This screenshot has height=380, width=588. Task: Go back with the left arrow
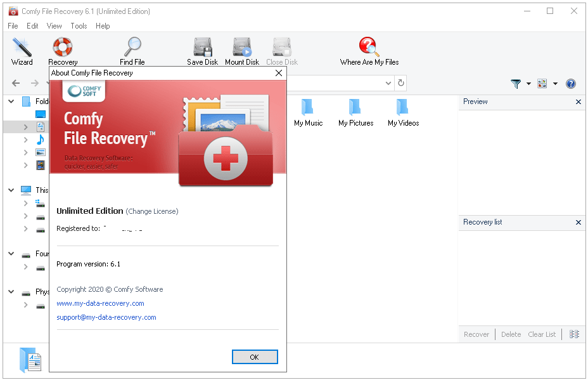16,83
